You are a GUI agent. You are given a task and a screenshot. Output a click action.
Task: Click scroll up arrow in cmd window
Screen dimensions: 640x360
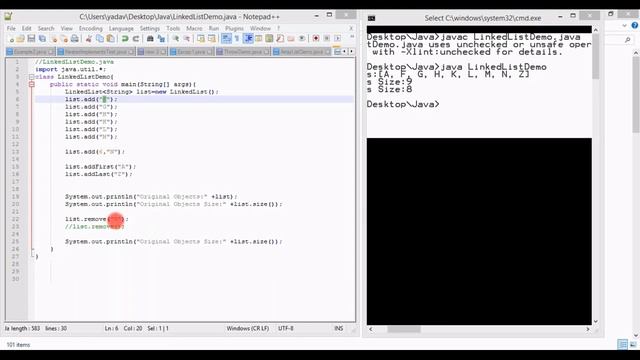pos(596,30)
